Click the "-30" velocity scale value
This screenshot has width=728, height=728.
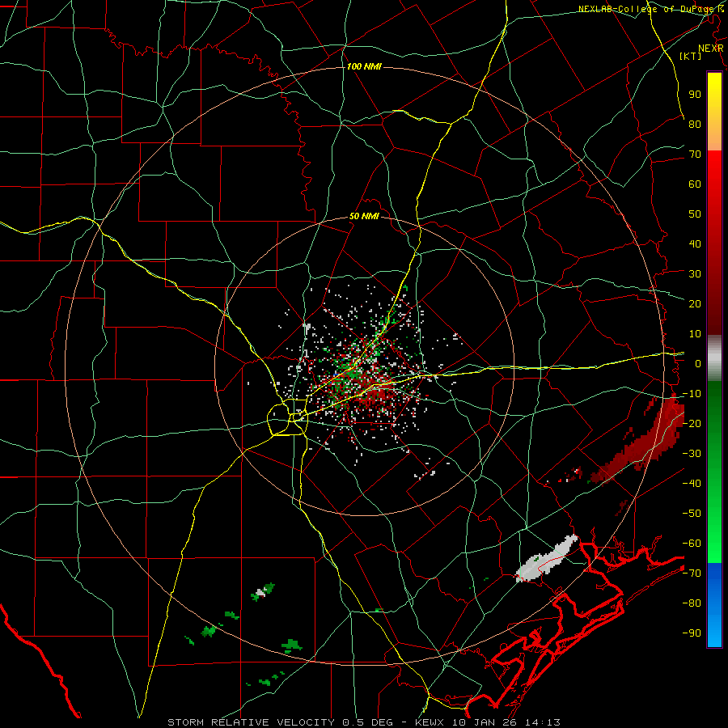(x=692, y=454)
